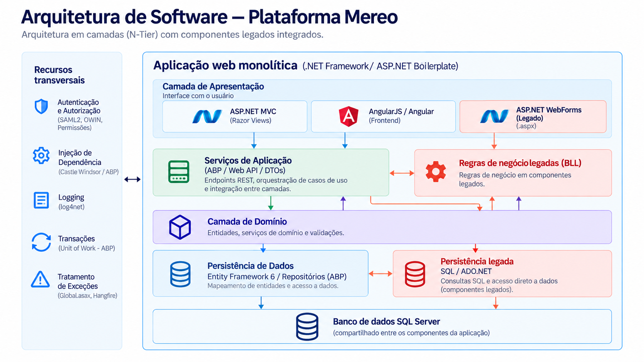The image size is (644, 362).
Task: Click the 'Banco de dados SQL Server' title
Action: point(386,322)
